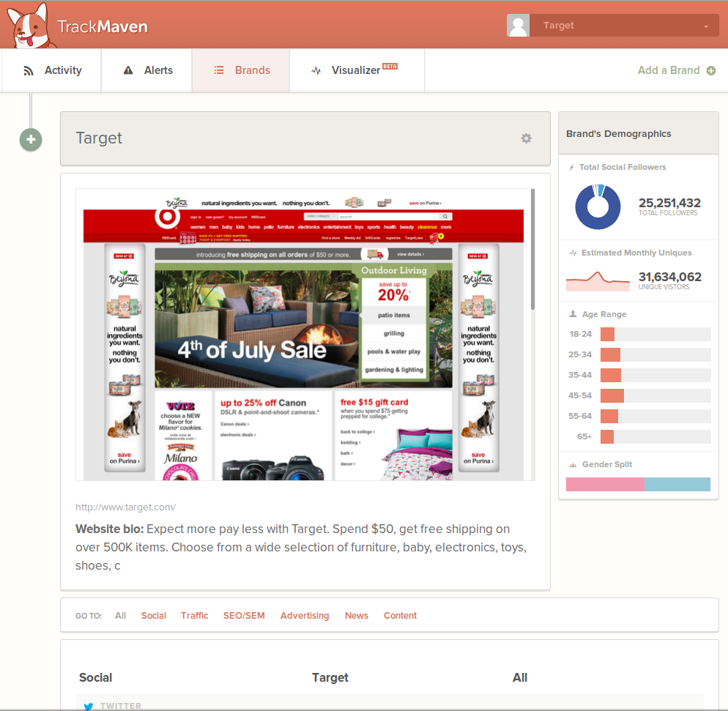Click the Website bio description text
This screenshot has height=711, width=728.
301,547
